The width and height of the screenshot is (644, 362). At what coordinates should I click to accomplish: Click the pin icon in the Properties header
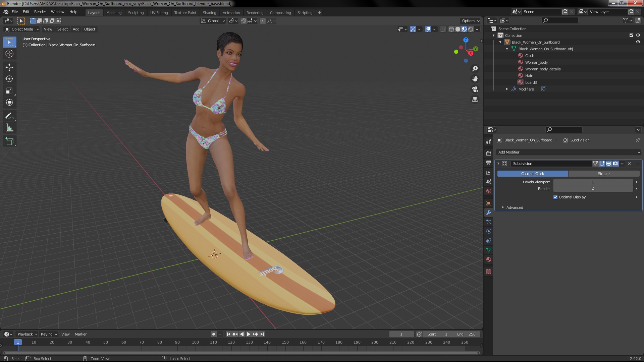[x=638, y=140]
